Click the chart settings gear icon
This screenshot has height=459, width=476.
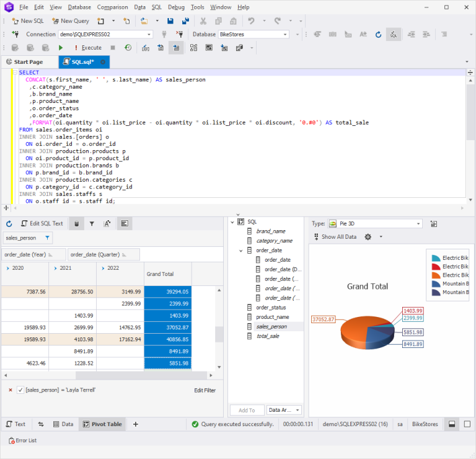click(x=368, y=237)
